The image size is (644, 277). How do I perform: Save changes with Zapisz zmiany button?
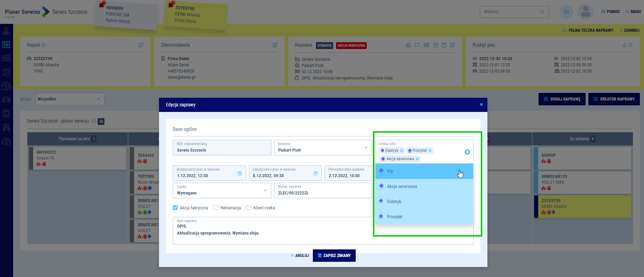pos(334,256)
